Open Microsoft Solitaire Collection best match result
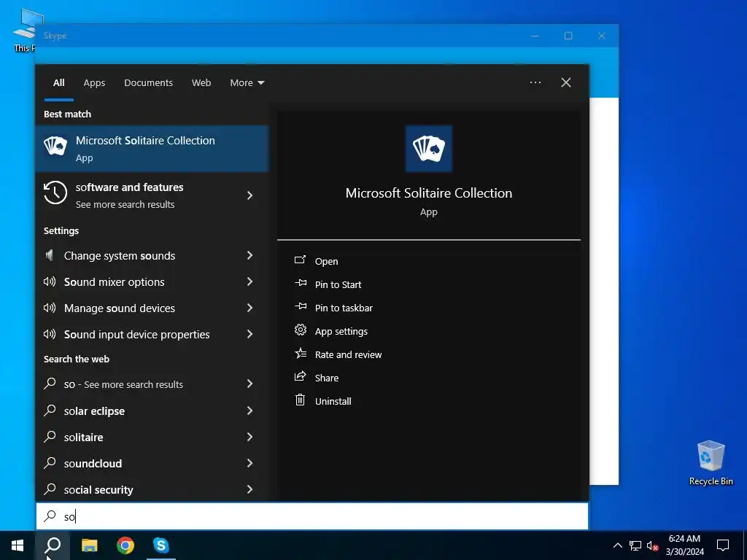This screenshot has height=560, width=747. tap(152, 149)
